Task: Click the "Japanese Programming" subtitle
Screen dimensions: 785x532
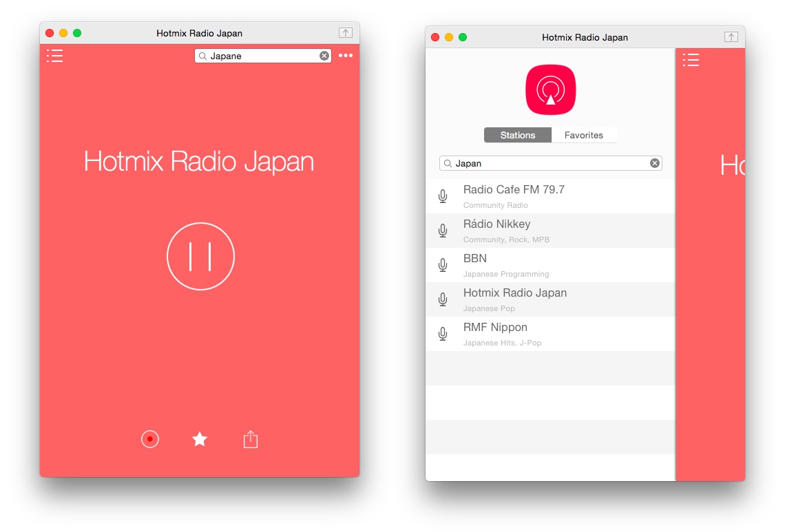Action: pyautogui.click(x=506, y=274)
